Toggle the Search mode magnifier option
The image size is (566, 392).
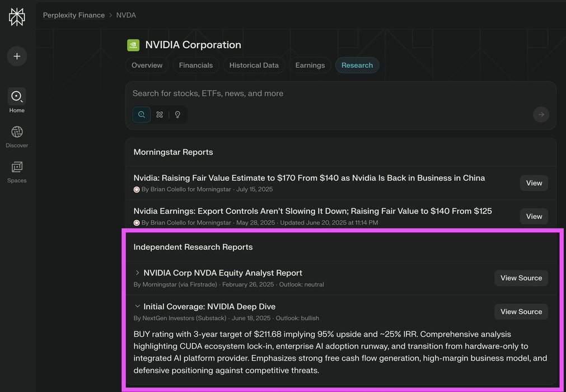(x=142, y=114)
